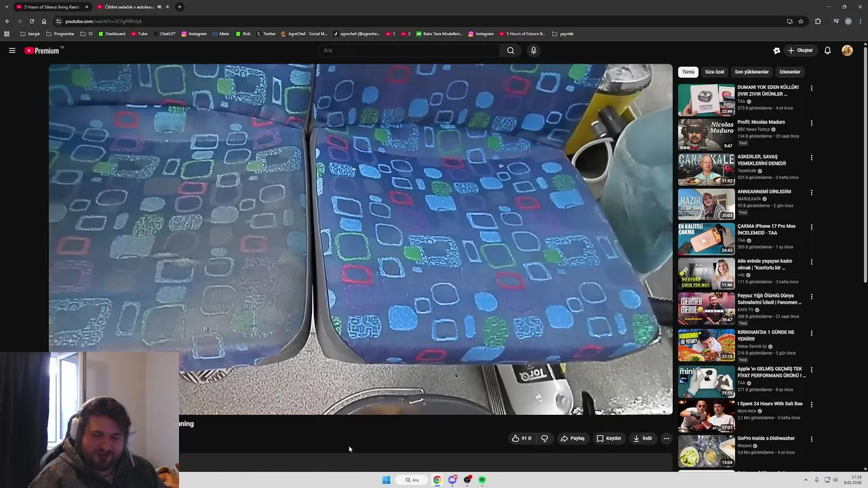Viewport: 868px width, 488px height.
Task: Select the Son yüklenenler filter chip
Action: click(751, 72)
